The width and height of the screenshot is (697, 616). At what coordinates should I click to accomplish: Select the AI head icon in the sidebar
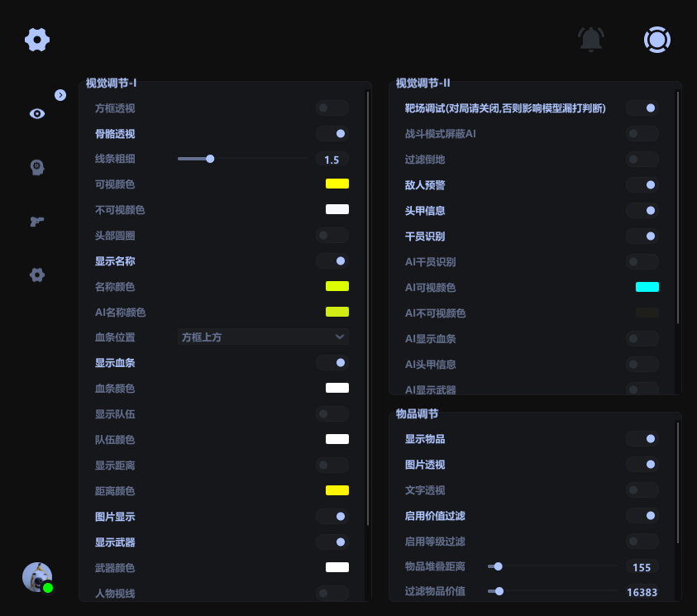tap(36, 167)
